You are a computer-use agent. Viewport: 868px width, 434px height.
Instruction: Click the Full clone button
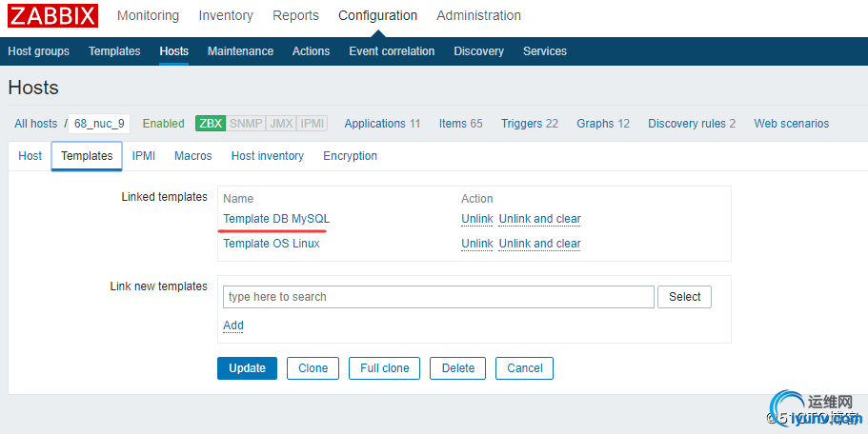pyautogui.click(x=384, y=368)
